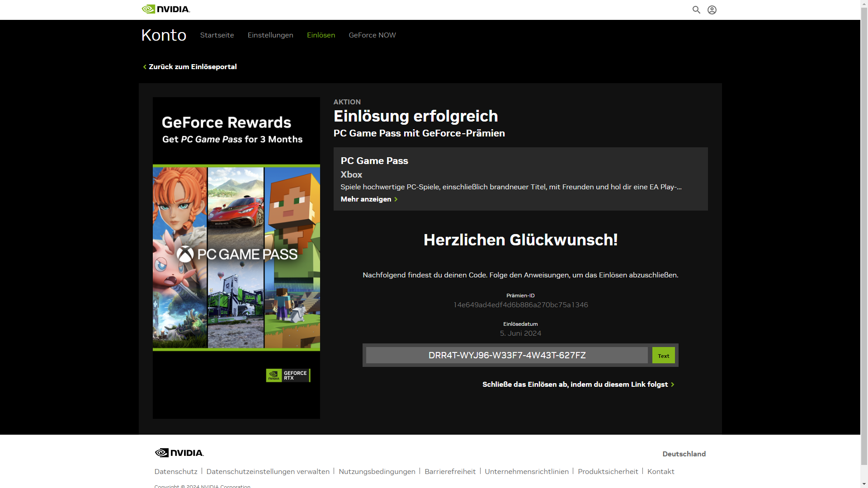Copy code with green Text button
868x488 pixels.
point(663,355)
